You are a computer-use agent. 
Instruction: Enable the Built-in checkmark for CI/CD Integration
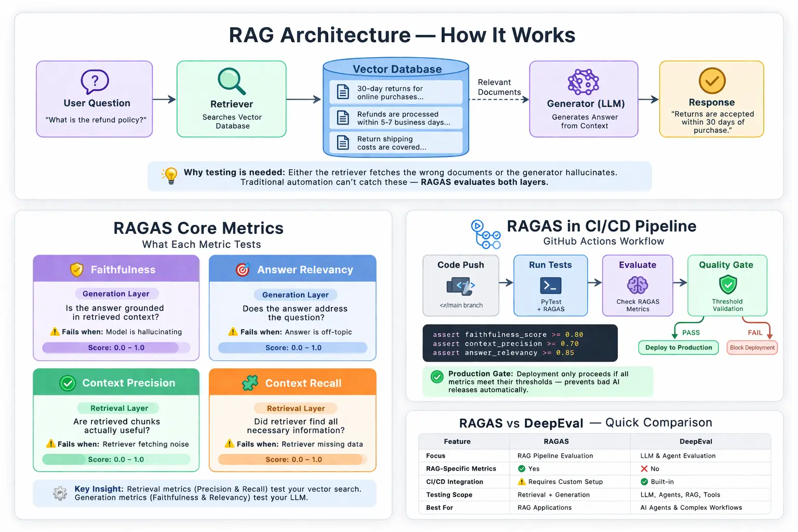pyautogui.click(x=644, y=482)
